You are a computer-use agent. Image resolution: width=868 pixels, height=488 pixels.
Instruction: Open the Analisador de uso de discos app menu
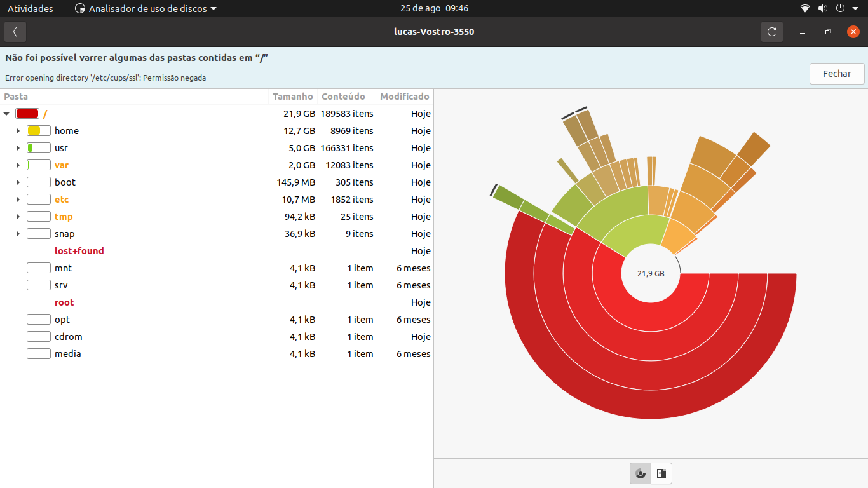[x=146, y=8]
